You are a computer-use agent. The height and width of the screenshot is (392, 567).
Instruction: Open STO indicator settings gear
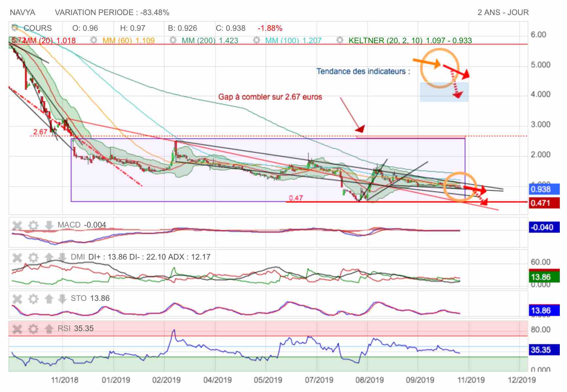[x=33, y=299]
